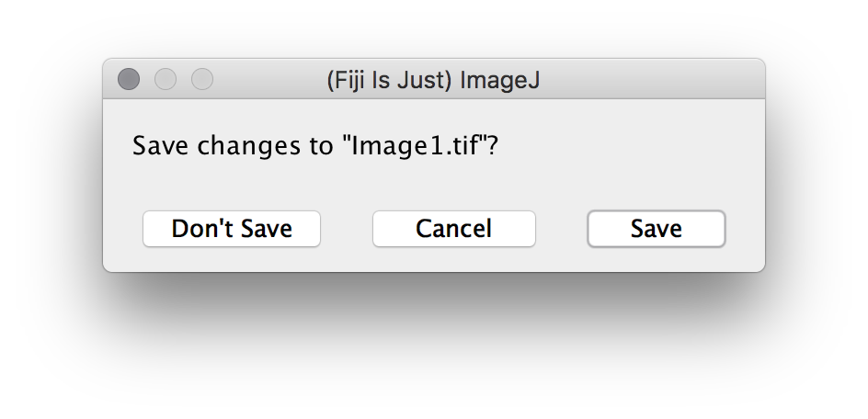
Task: Dismiss the save prompt by choosing Cancel
Action: (453, 229)
